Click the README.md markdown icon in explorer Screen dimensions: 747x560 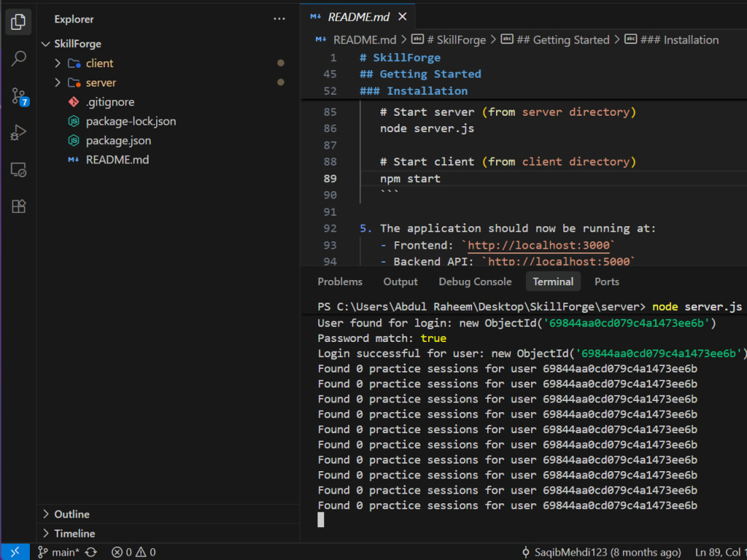coord(73,160)
